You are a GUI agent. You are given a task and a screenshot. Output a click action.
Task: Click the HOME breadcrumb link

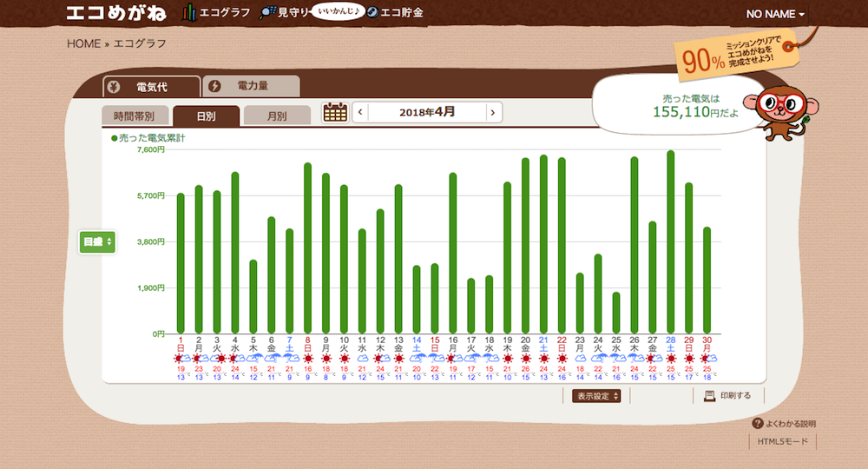83,43
